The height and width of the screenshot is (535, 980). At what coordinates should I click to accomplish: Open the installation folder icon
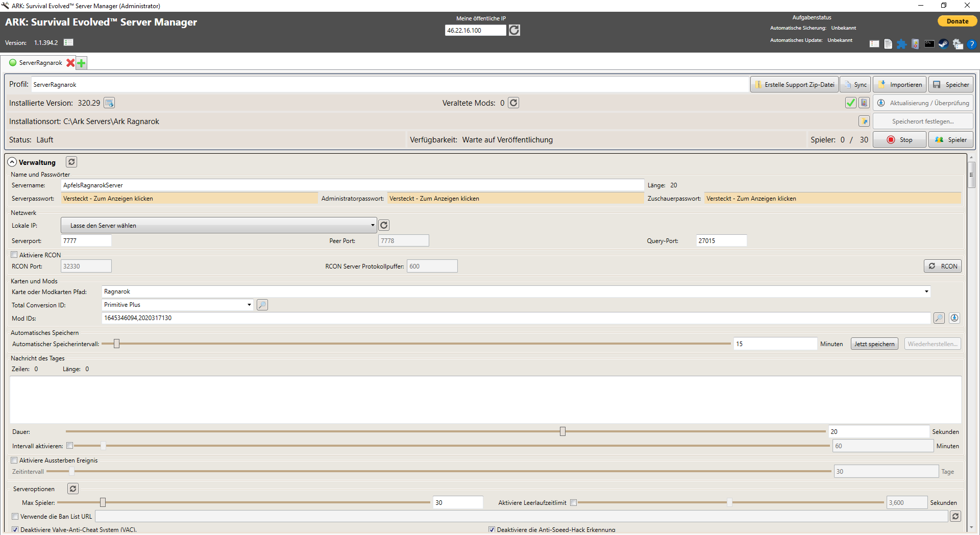864,121
